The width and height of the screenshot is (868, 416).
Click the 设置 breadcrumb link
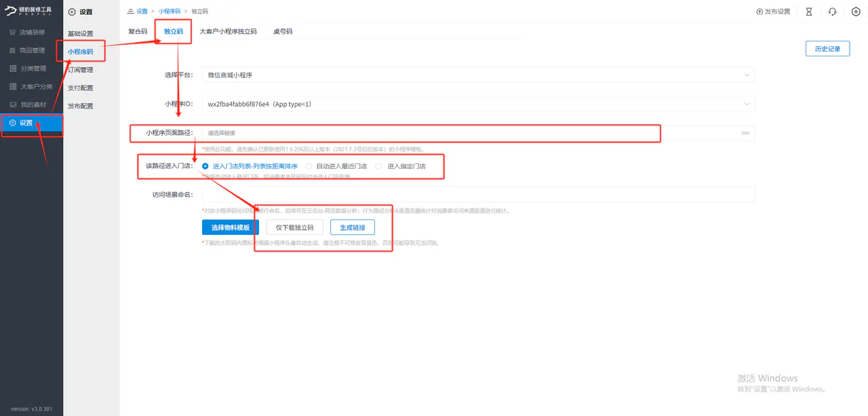[x=142, y=12]
